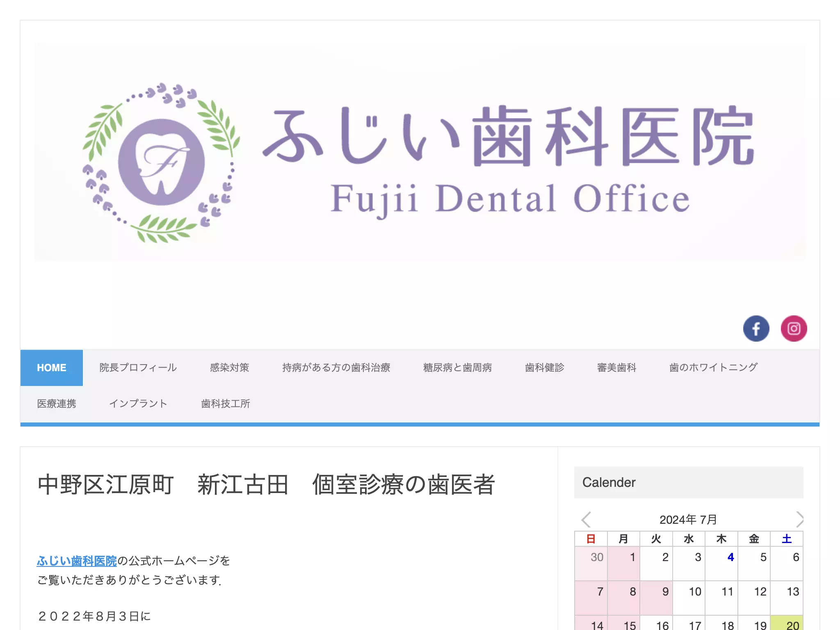Click the 日 weekday column header
Viewport: 840px width, 630px height.
(x=591, y=539)
